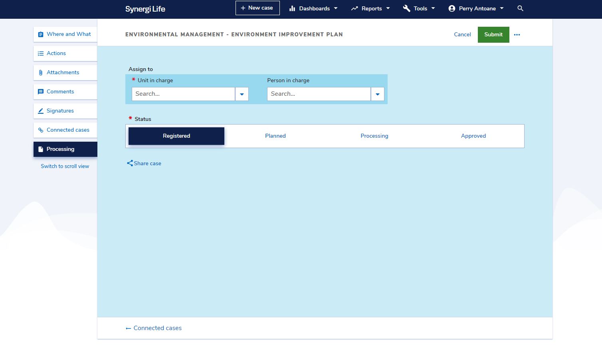The height and width of the screenshot is (364, 602).
Task: Select the Signatures pen icon
Action: 41,111
